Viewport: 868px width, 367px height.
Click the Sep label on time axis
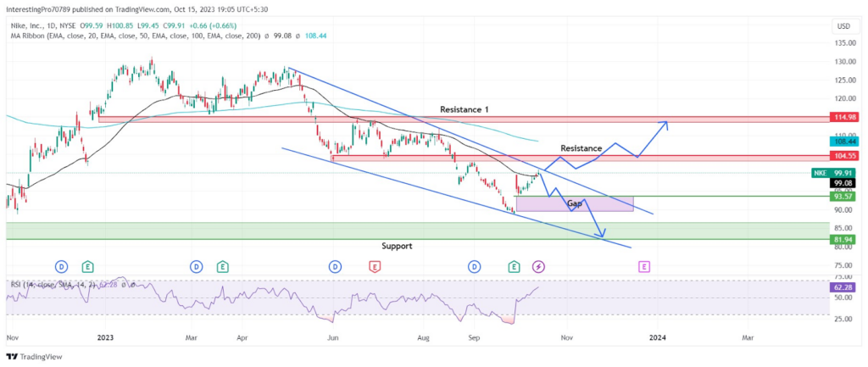click(473, 336)
